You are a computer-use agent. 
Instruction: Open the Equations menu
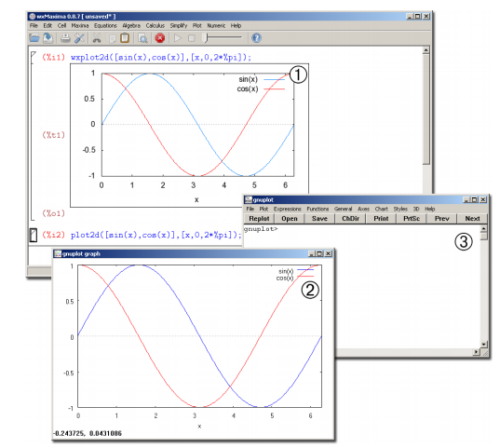pos(105,25)
